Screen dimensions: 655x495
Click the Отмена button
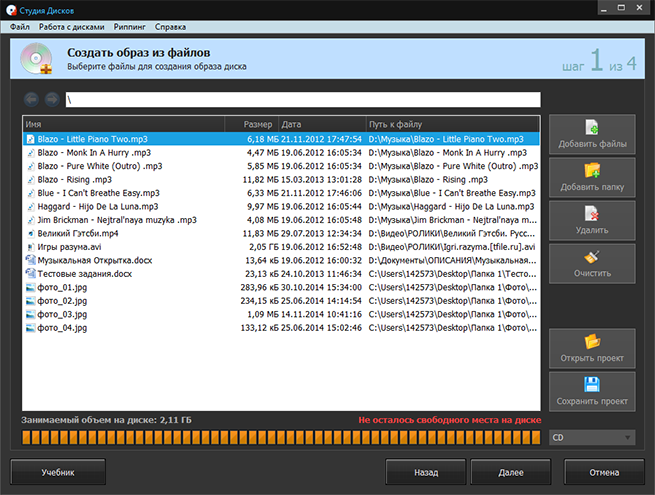click(x=603, y=471)
